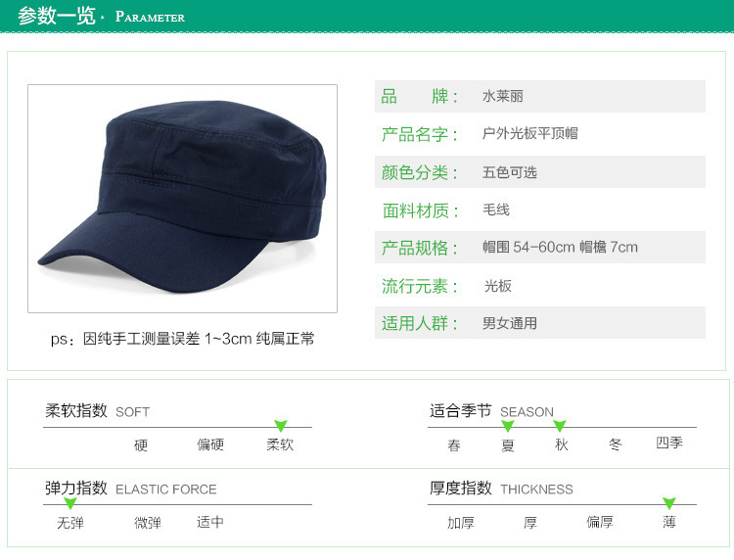The image size is (734, 560).
Task: Click the 流行元素 label
Action: click(x=419, y=286)
